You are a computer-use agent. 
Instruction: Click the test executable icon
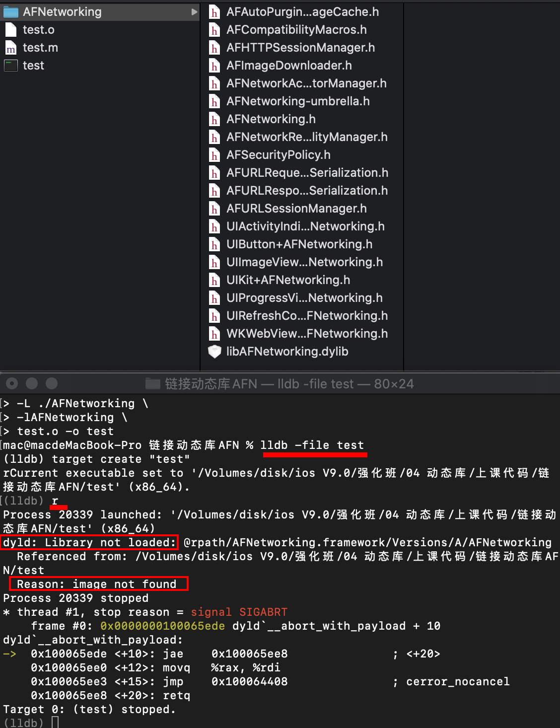pos(11,66)
